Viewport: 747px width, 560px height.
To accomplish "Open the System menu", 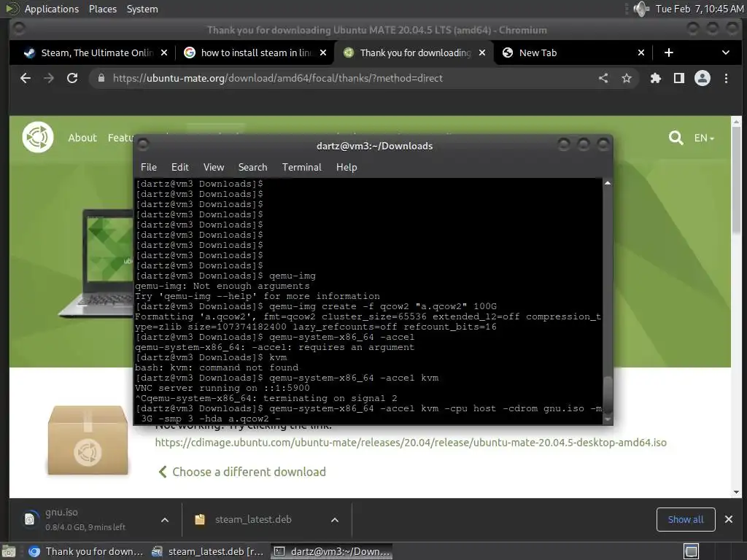I will (142, 9).
